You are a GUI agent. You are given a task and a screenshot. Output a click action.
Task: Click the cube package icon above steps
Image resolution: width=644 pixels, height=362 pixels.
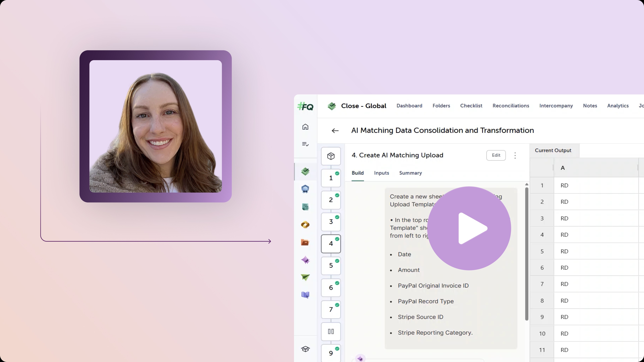(331, 156)
